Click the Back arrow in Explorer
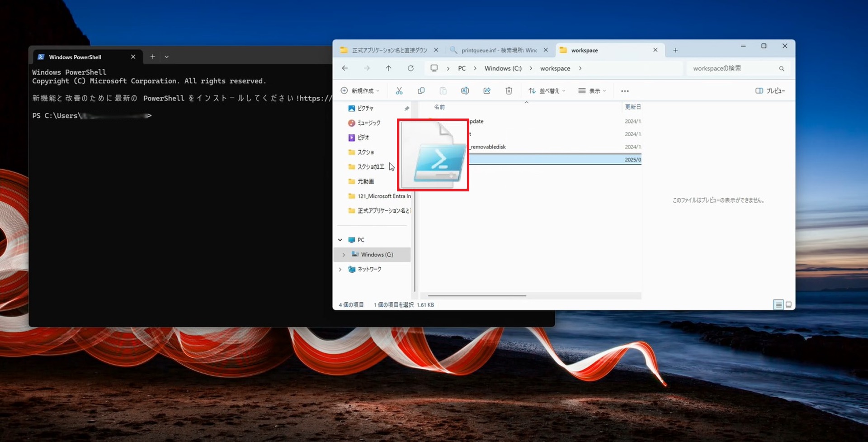 [345, 68]
